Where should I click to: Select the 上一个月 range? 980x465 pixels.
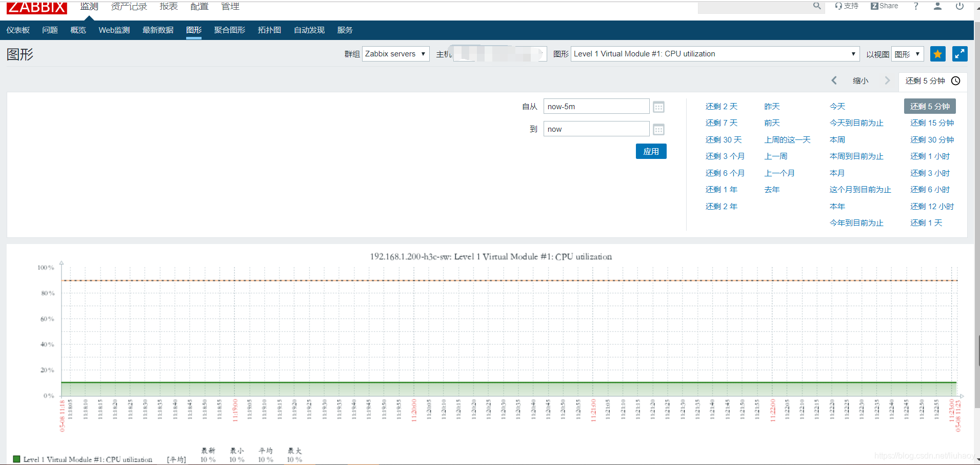tap(779, 173)
